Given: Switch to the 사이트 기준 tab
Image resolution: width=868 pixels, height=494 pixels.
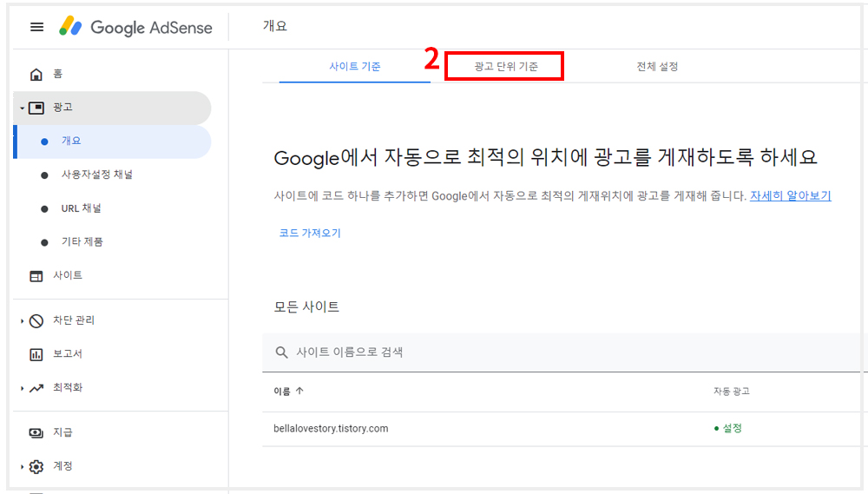Looking at the screenshot, I should (355, 67).
